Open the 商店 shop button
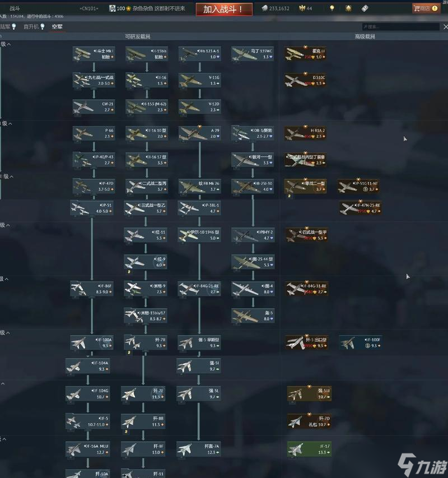Viewport: 448px width, 478px height. coord(426,8)
